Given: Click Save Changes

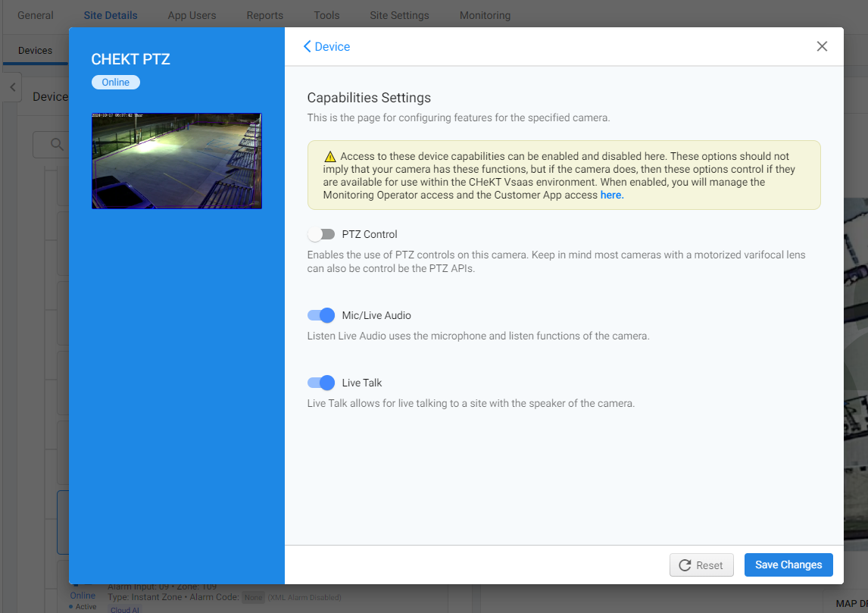Looking at the screenshot, I should (x=788, y=565).
